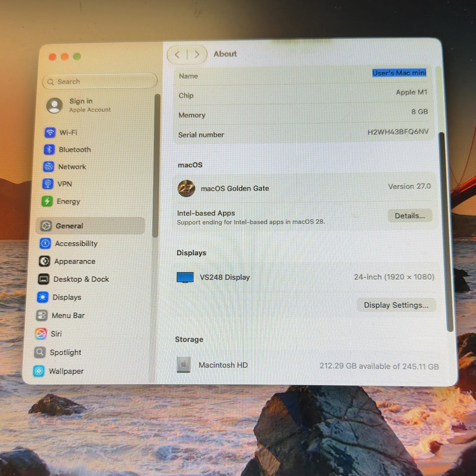Click the serial number H2WH43BFQ6NV
This screenshot has width=476, height=476.
point(398,132)
